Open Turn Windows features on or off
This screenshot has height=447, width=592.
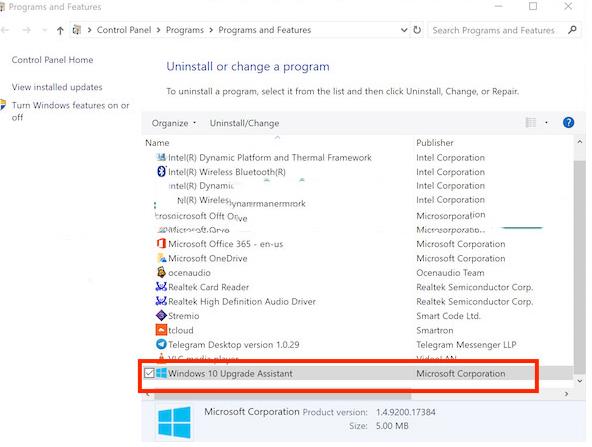tap(70, 111)
